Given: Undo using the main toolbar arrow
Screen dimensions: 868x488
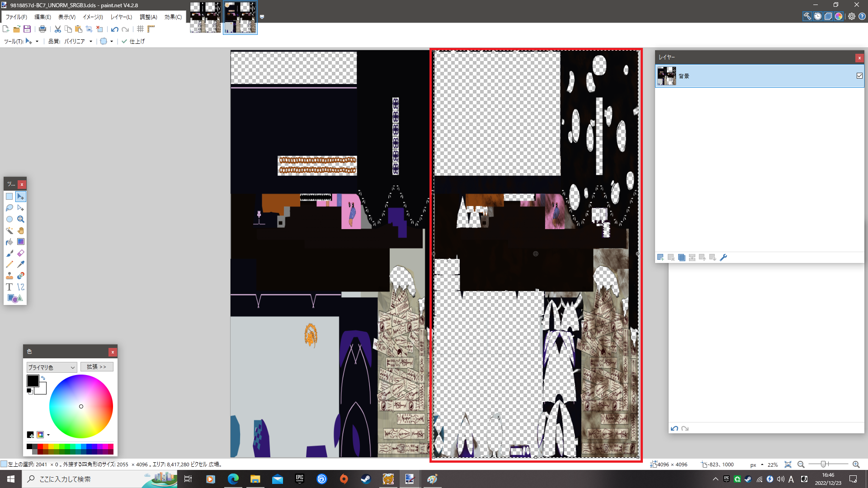Looking at the screenshot, I should [x=115, y=29].
